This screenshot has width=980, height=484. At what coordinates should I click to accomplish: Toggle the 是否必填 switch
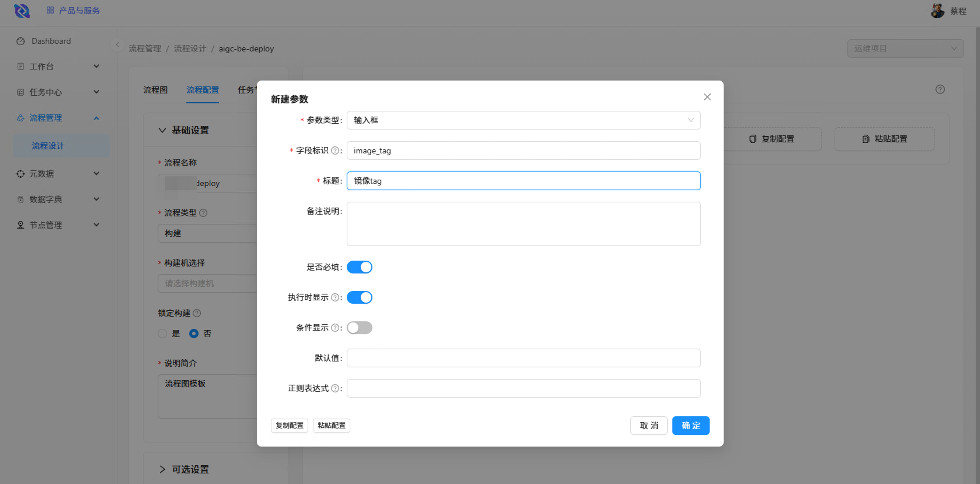coord(359,267)
